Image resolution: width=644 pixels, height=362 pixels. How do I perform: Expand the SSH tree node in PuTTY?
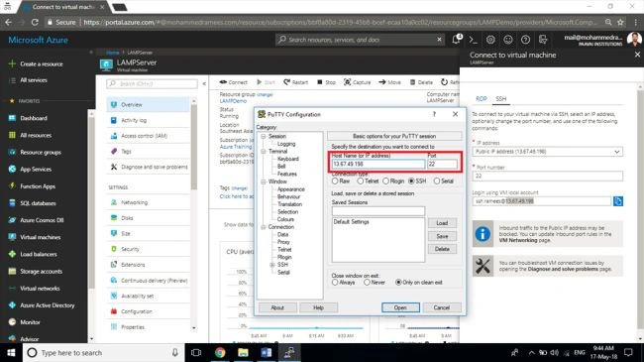271,265
